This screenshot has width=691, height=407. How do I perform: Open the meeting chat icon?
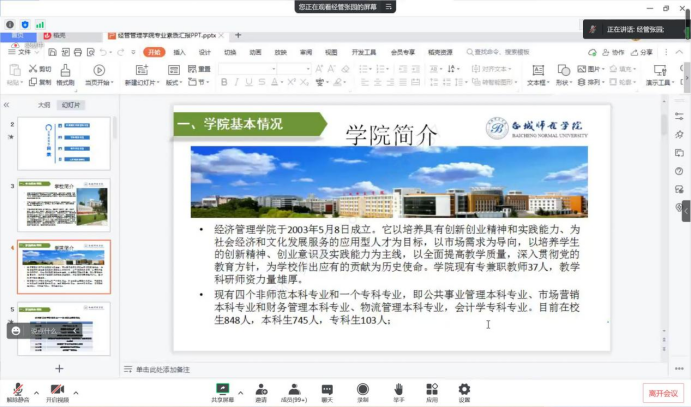327,389
